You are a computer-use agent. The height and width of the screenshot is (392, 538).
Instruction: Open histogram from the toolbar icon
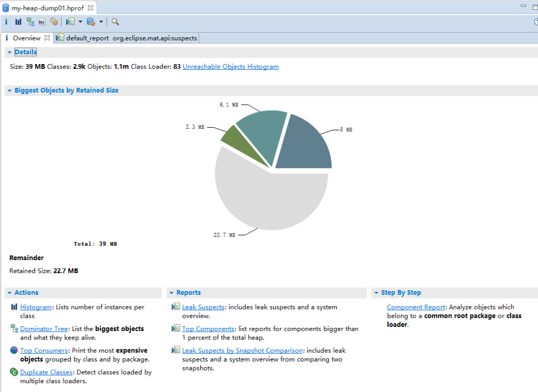(x=18, y=22)
